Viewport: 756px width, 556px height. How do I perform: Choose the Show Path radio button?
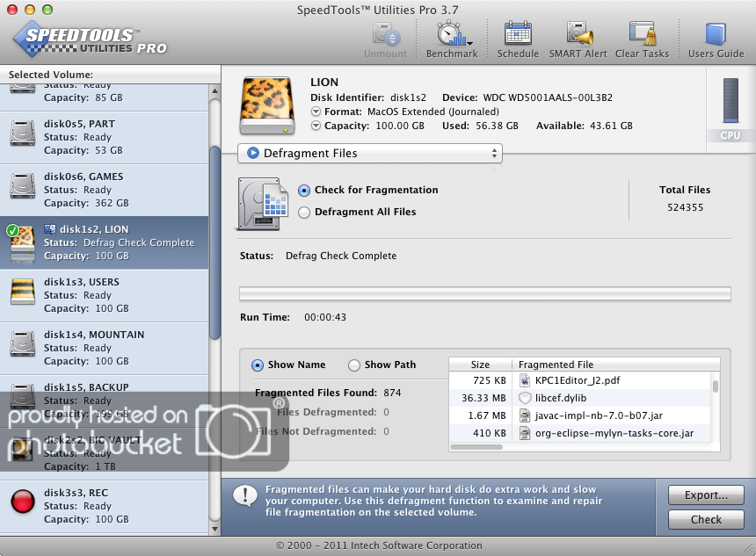tap(354, 365)
